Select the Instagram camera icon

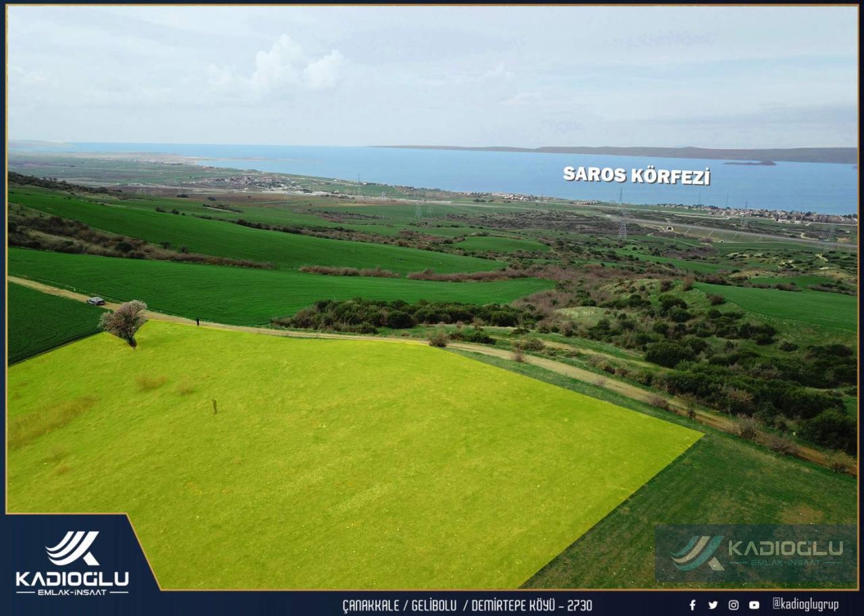pyautogui.click(x=733, y=605)
